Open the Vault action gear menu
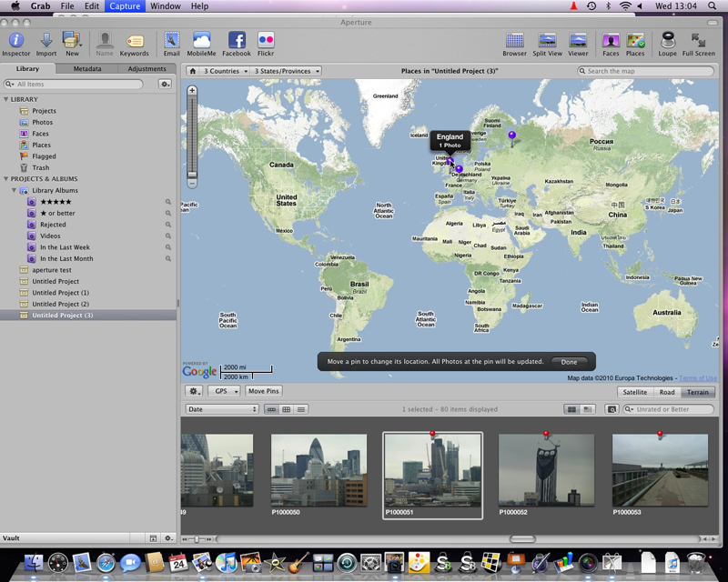Image resolution: width=728 pixels, height=582 pixels. [168, 538]
